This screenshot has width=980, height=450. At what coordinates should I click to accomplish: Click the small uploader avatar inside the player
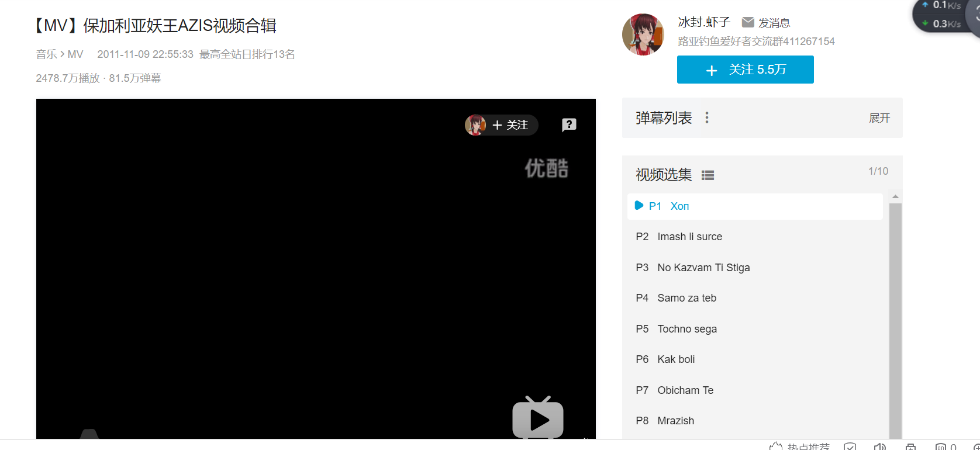point(475,125)
